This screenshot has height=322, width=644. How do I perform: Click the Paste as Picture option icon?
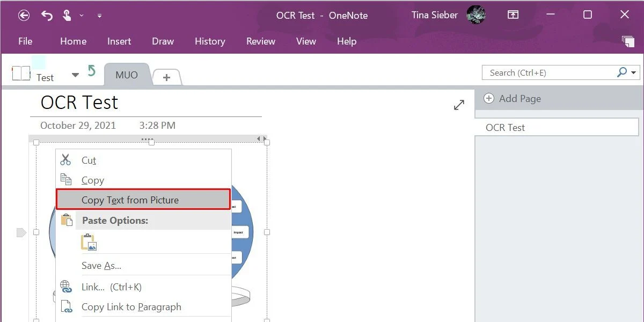89,243
